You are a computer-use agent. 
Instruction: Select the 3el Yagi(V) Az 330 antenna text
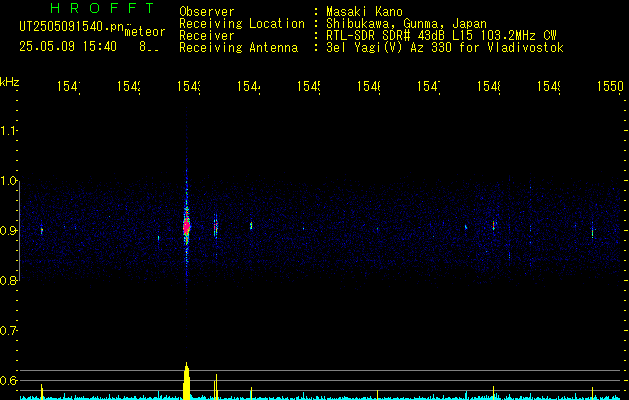tap(445, 48)
